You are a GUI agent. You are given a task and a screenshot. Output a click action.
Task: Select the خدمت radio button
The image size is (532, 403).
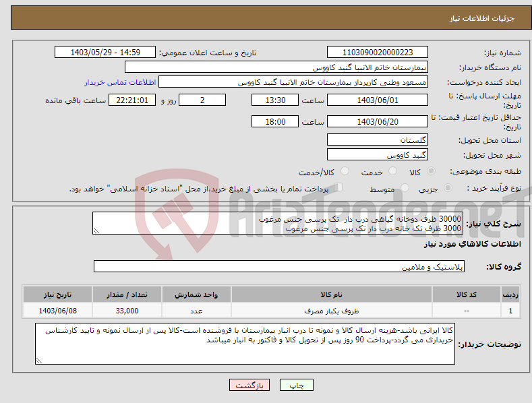[x=392, y=171]
